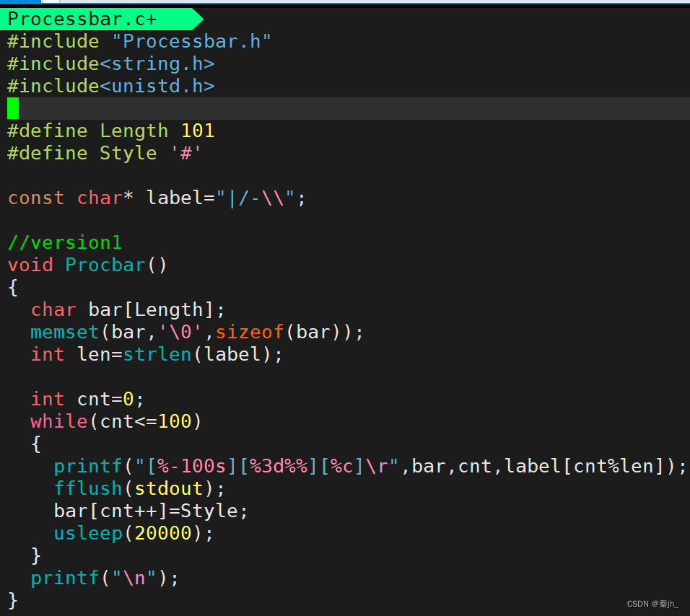This screenshot has width=690, height=616.
Task: Click the //version1 comment
Action: 65,243
